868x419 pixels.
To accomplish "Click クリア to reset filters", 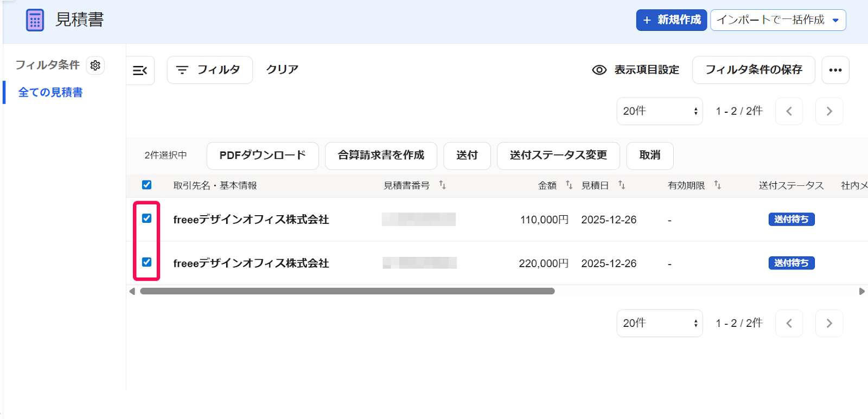I will (282, 69).
